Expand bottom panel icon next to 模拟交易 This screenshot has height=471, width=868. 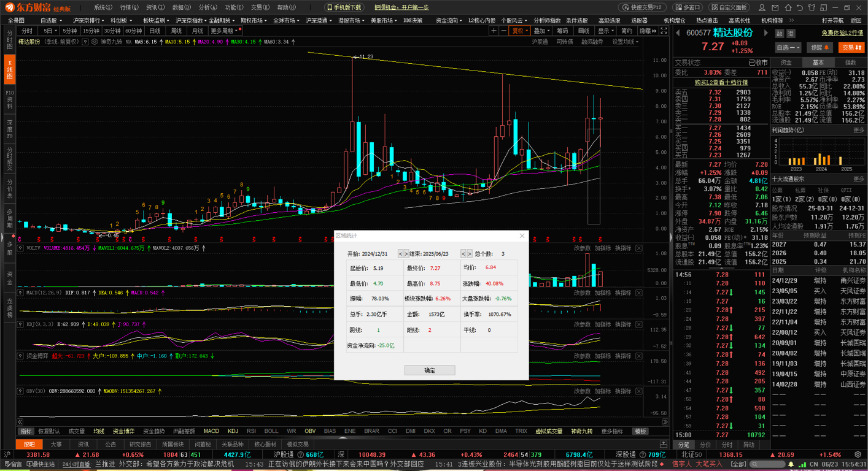point(664,444)
